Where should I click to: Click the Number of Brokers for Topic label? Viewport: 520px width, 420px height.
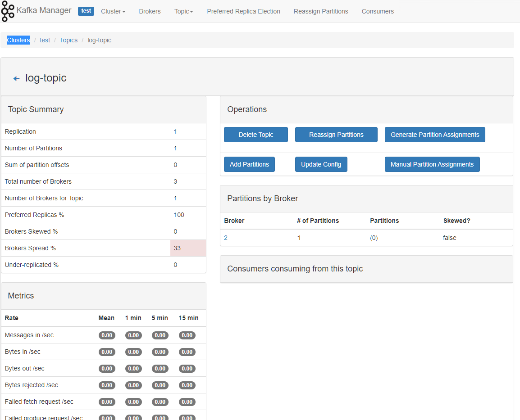coord(44,198)
